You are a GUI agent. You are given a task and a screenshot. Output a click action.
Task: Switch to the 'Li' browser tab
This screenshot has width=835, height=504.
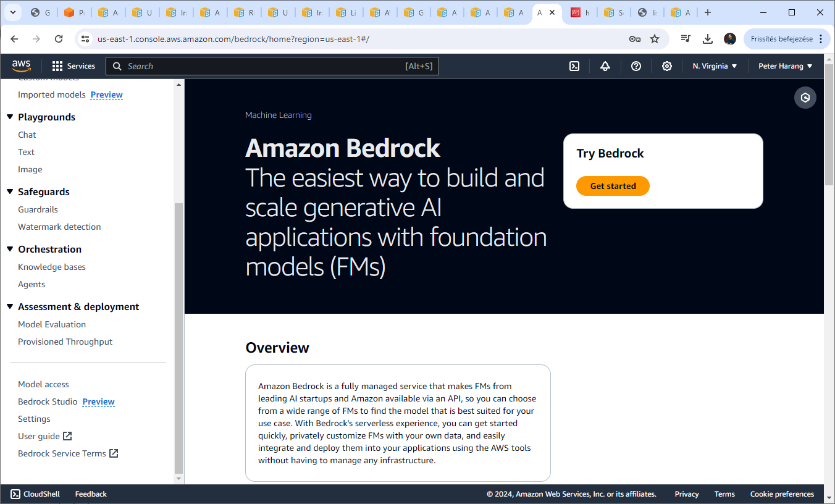(346, 12)
